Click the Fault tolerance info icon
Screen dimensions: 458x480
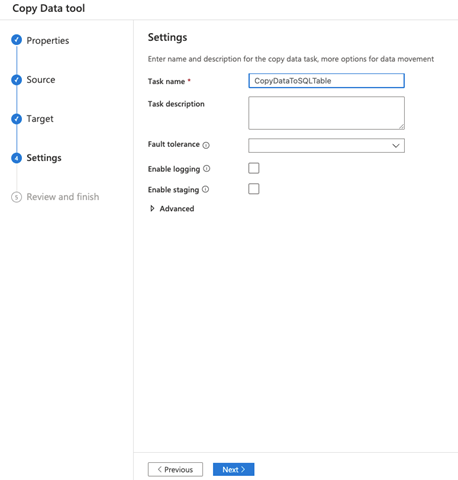click(206, 145)
